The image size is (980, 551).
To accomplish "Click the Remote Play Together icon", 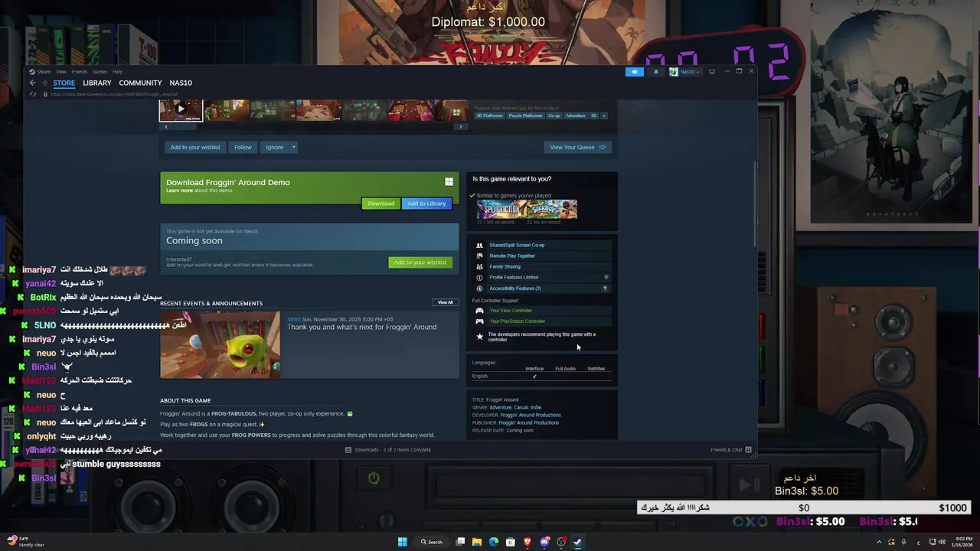I will (x=480, y=256).
